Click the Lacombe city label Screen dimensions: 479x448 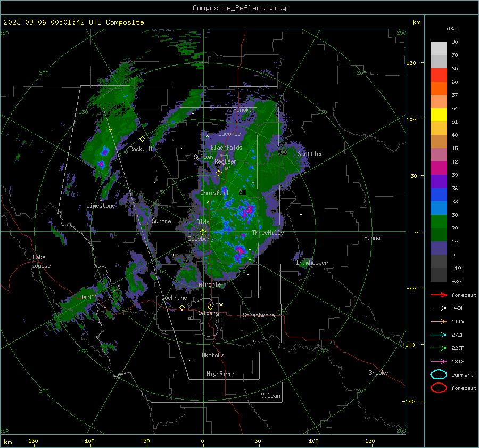[229, 134]
